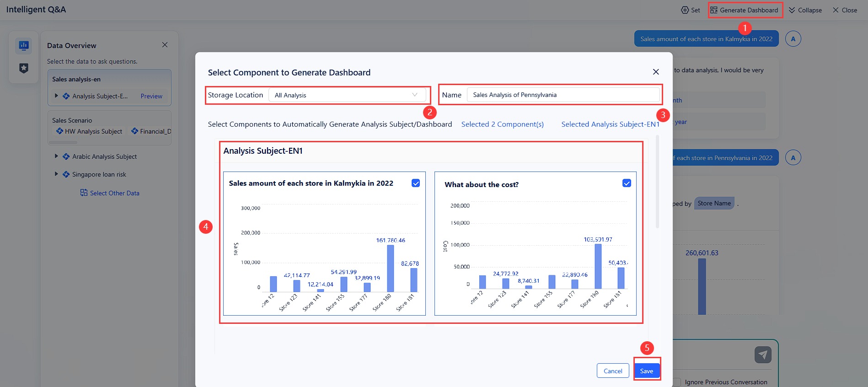Click Selected 2 Component(s) link
868x387 pixels.
click(502, 124)
